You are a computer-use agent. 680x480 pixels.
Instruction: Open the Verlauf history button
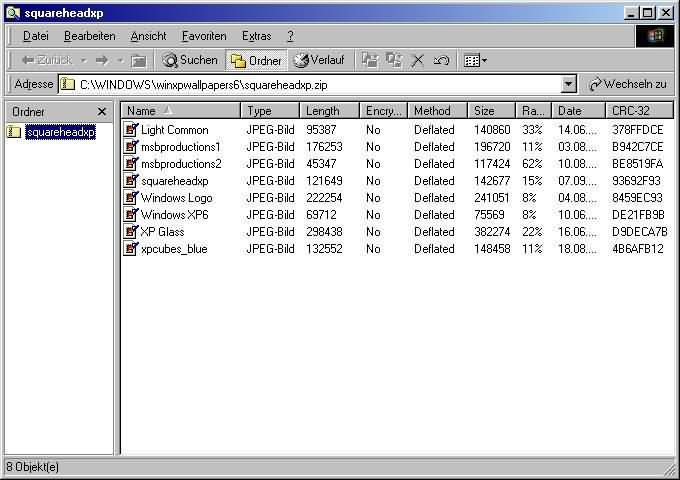point(319,60)
